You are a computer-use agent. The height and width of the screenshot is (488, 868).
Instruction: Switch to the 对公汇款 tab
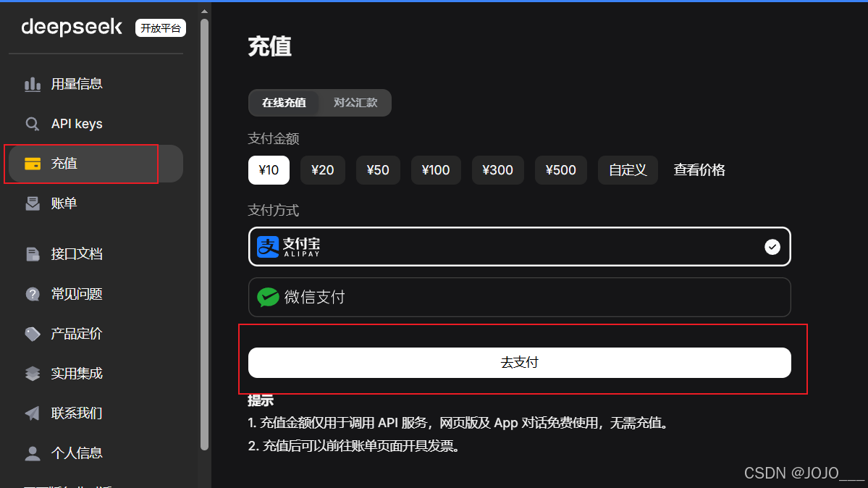(355, 103)
